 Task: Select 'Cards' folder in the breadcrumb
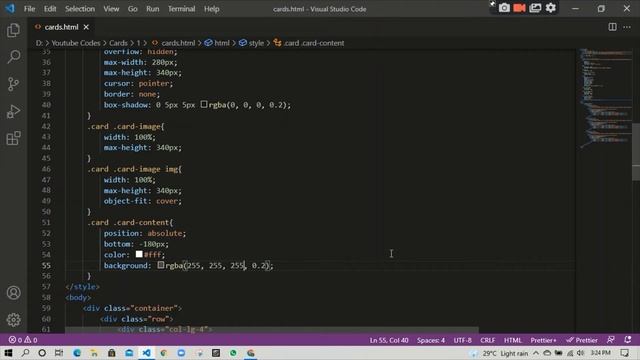pyautogui.click(x=118, y=43)
